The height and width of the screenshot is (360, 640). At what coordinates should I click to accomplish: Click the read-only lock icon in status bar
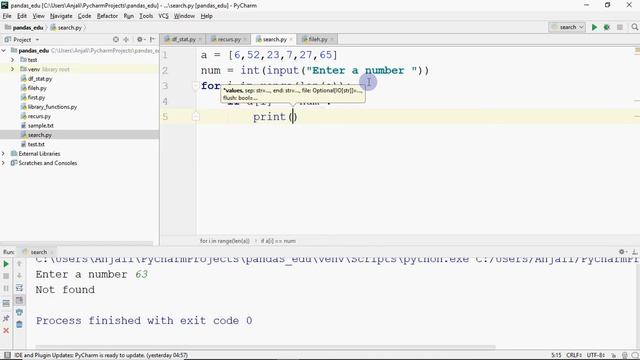click(x=613, y=355)
